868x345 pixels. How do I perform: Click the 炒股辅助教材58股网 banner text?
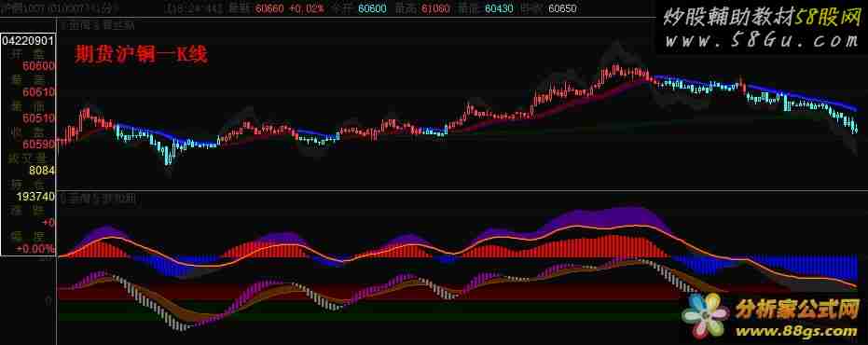pos(761,19)
